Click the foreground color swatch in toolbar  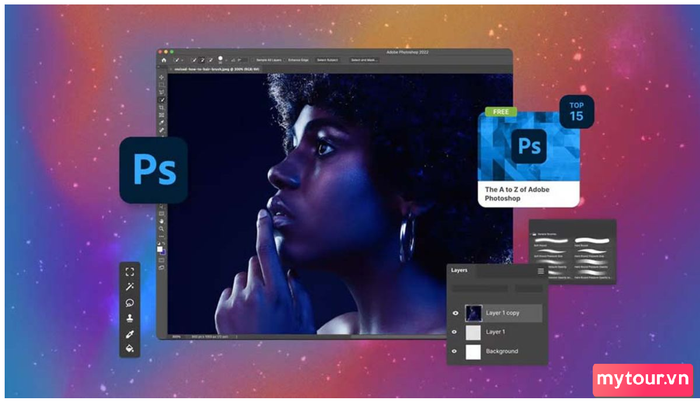click(160, 249)
